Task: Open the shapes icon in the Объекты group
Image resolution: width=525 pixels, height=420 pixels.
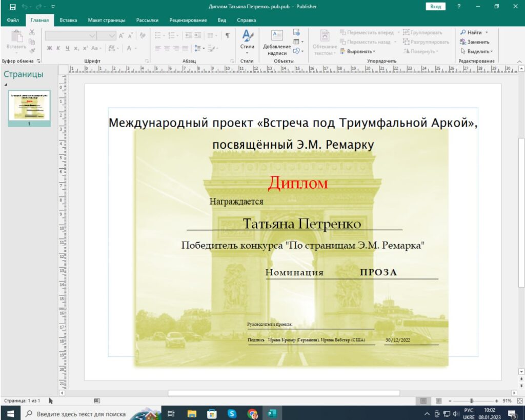Action: [x=297, y=51]
